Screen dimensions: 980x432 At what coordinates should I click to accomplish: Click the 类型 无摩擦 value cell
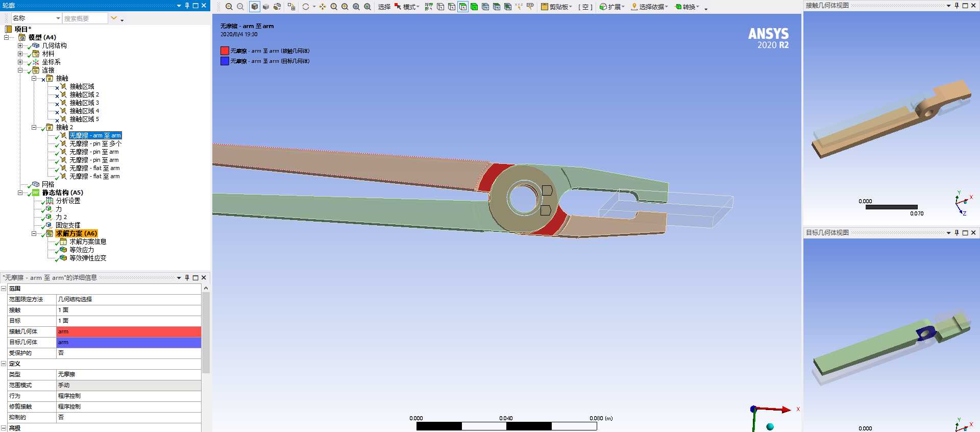click(129, 374)
